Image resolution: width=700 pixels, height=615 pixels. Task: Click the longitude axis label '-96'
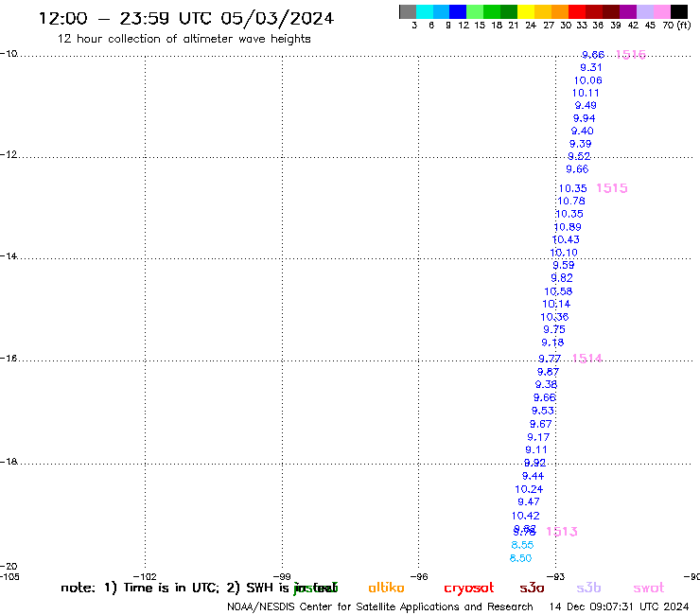click(419, 576)
